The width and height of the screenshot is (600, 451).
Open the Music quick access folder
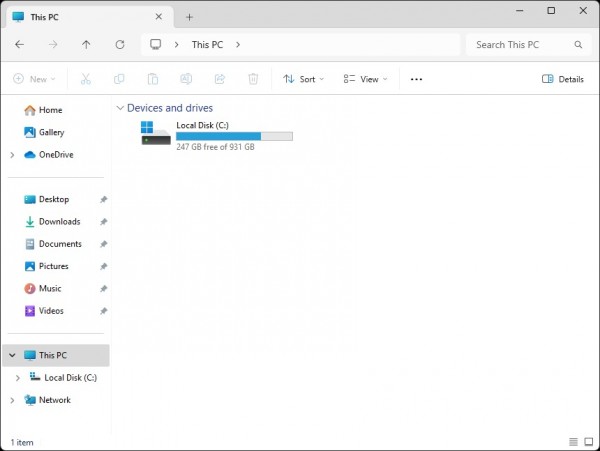[x=56, y=288]
